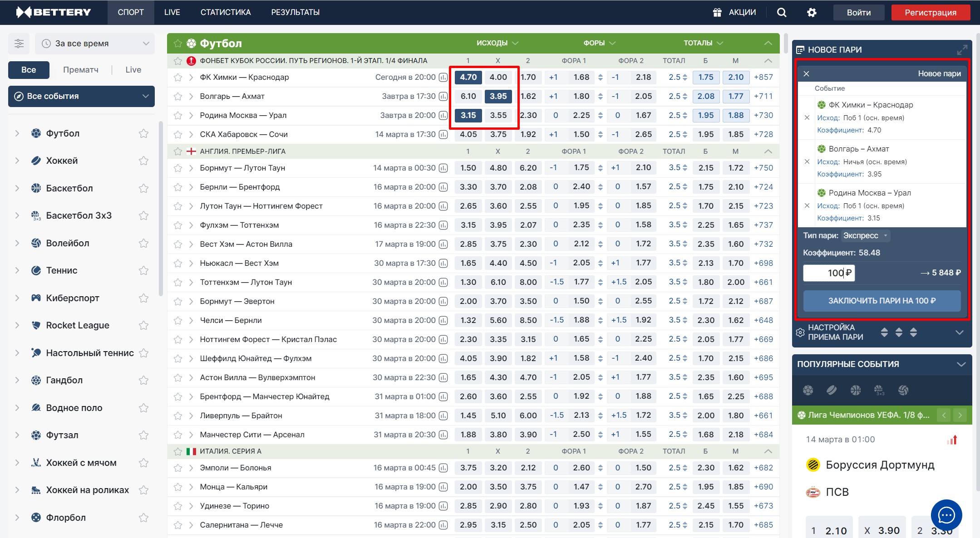Click the bet amount input field
980x538 pixels.
(829, 273)
